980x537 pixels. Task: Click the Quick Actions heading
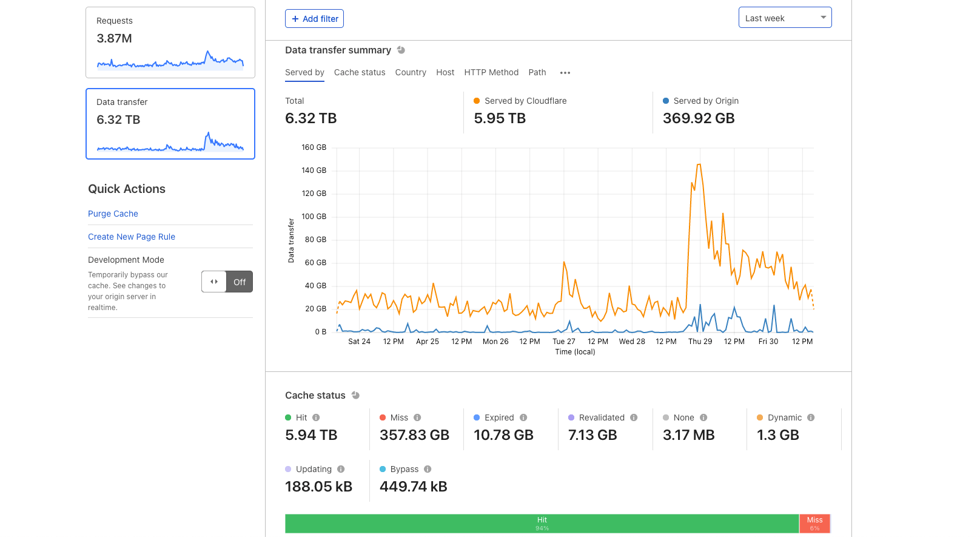pyautogui.click(x=127, y=189)
